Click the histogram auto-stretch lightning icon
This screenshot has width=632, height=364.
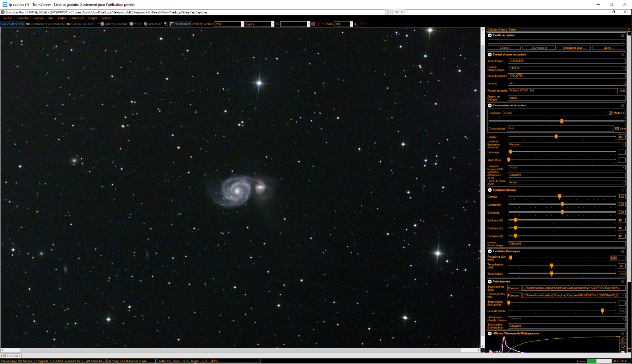pyautogui.click(x=623, y=340)
